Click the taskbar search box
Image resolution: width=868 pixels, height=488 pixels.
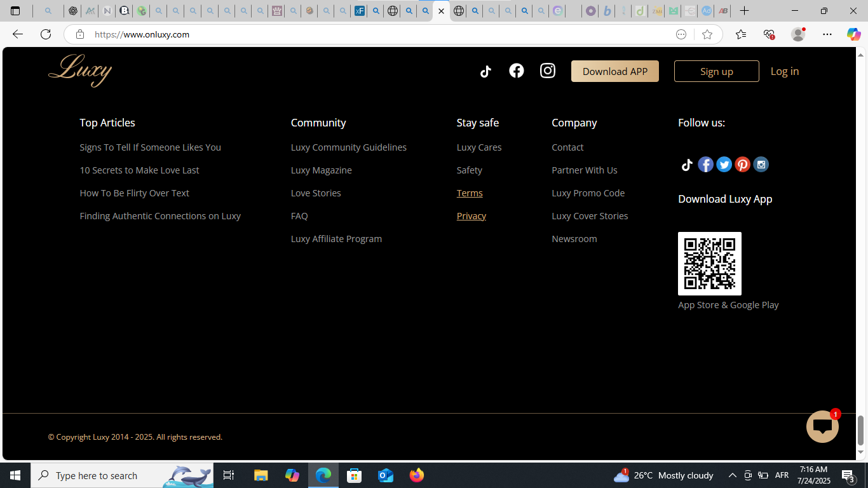(x=122, y=475)
